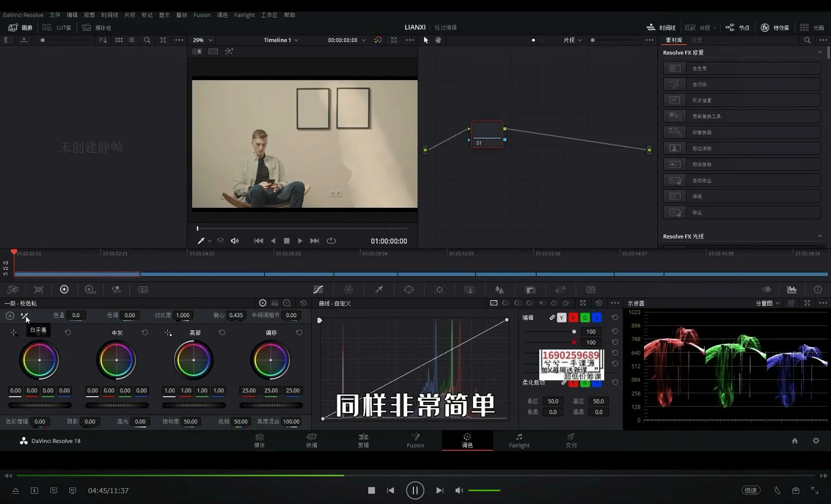Image resolution: width=831 pixels, height=504 pixels.
Task: Open the Color Warper palette
Action: pos(348,289)
